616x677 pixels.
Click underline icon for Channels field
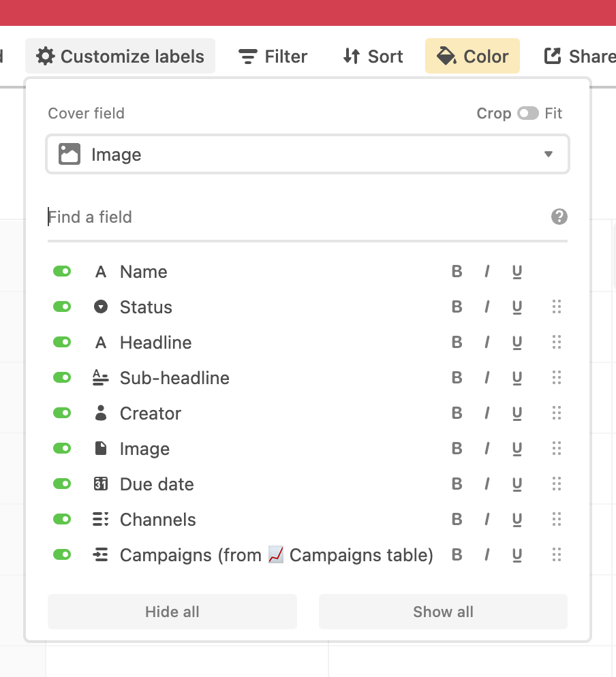(x=517, y=520)
